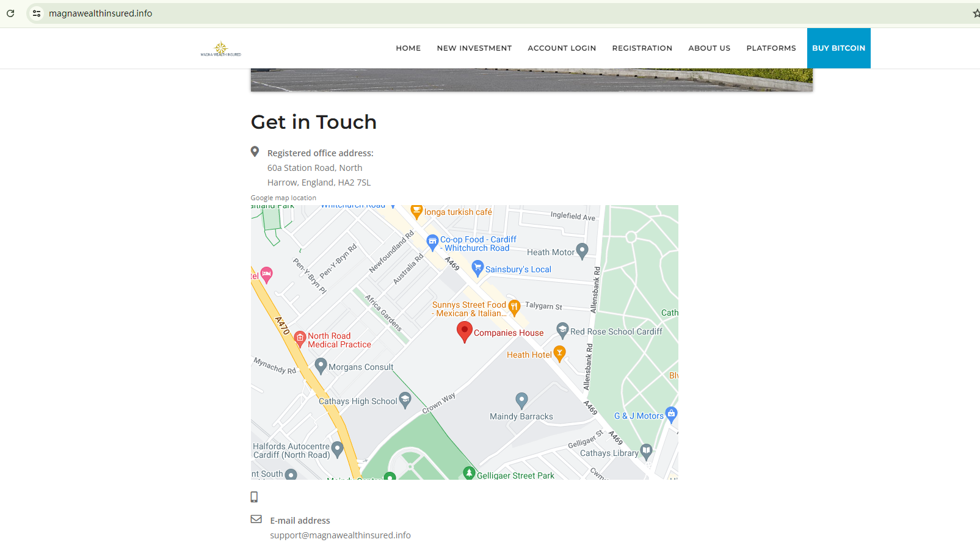Viewport: 980px width, 553px height.
Task: Click the Heath Hotel map label
Action: (x=529, y=355)
